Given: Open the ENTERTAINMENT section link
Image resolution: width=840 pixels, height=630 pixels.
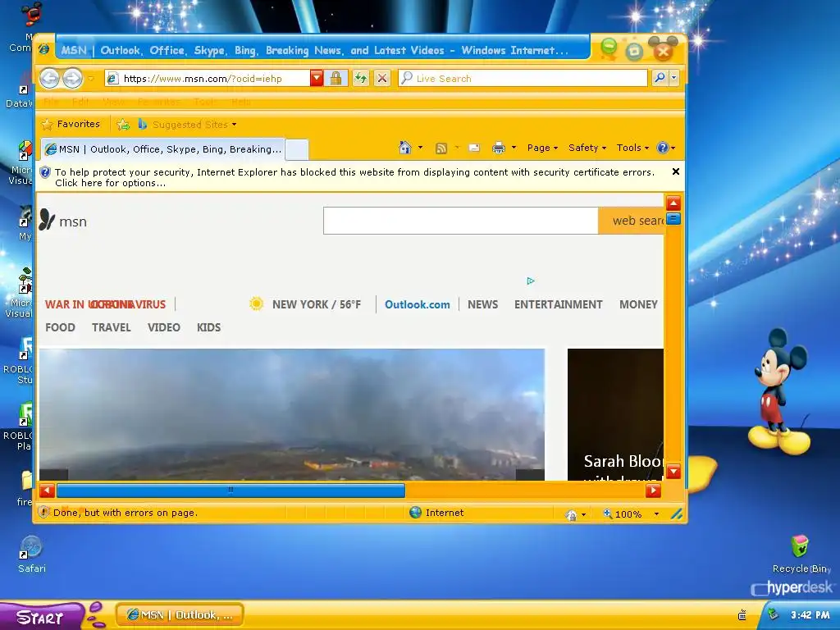Looking at the screenshot, I should point(558,304).
